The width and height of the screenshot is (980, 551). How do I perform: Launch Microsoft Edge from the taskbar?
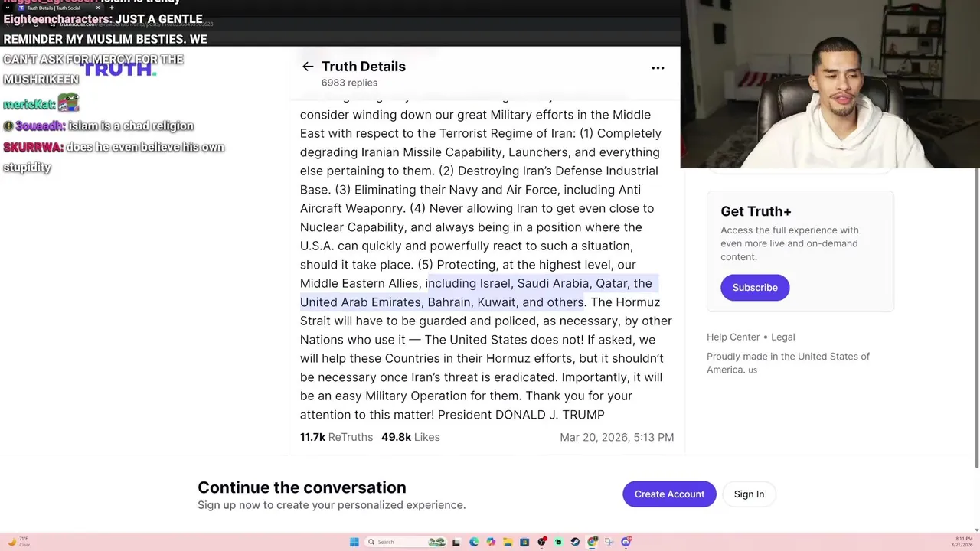(x=474, y=542)
